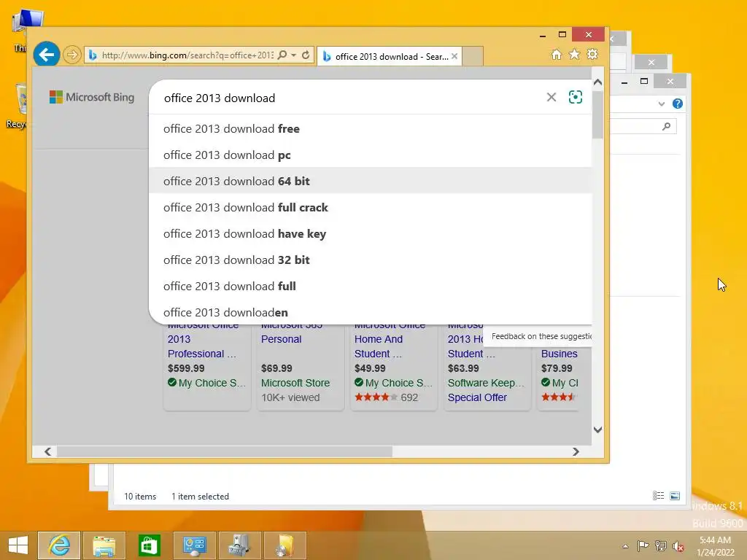Switch Explorer to large icons view
747x560 pixels.
pos(675,496)
